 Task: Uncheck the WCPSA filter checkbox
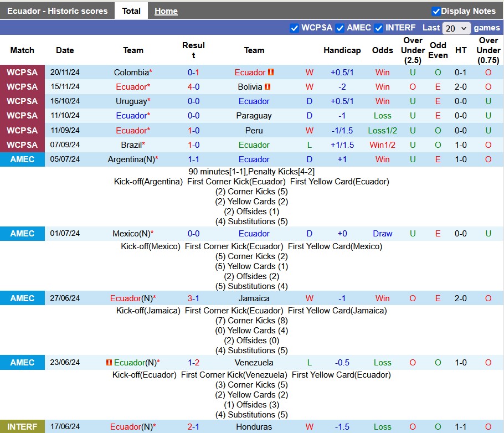(295, 28)
